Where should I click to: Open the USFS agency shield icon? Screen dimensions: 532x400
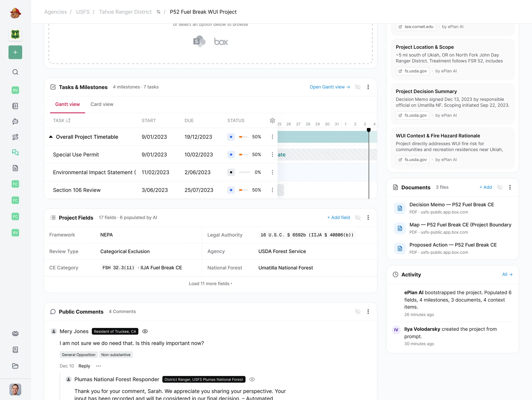pyautogui.click(x=15, y=35)
